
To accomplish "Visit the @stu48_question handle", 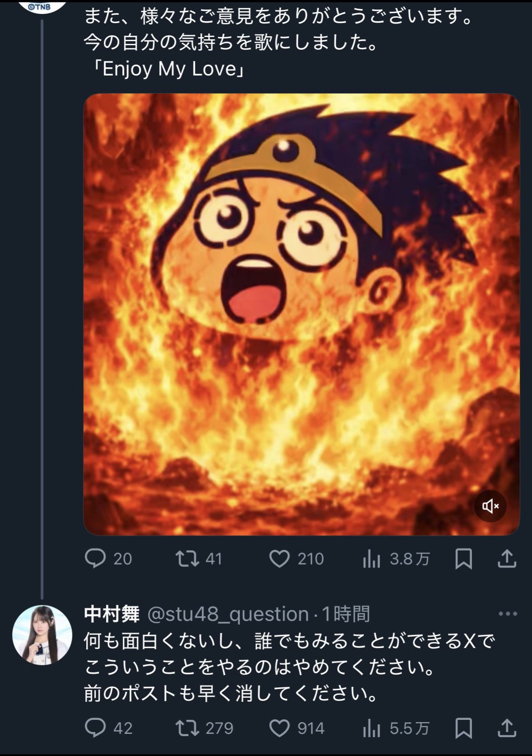I will tap(228, 614).
